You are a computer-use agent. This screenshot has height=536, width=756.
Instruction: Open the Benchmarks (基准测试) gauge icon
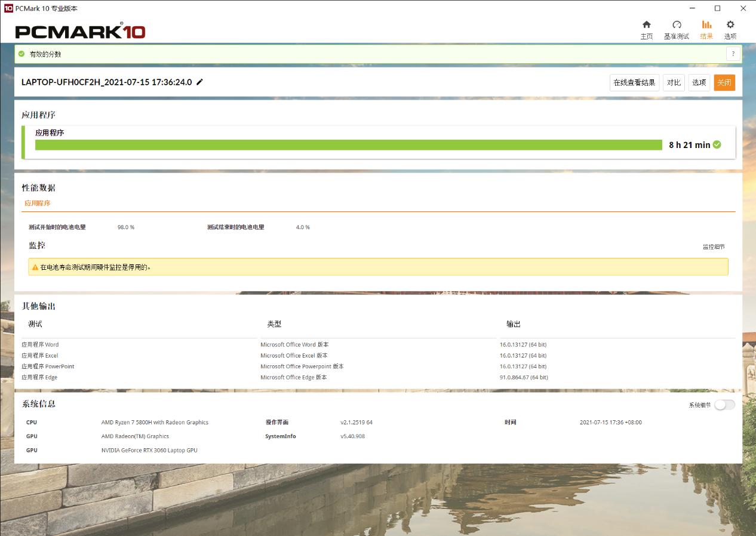tap(677, 25)
